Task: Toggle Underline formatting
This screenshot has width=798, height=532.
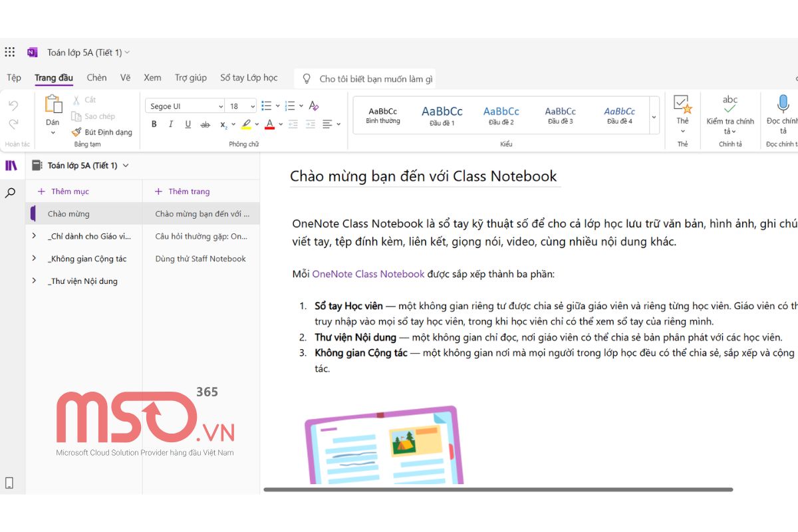Action: click(x=188, y=124)
